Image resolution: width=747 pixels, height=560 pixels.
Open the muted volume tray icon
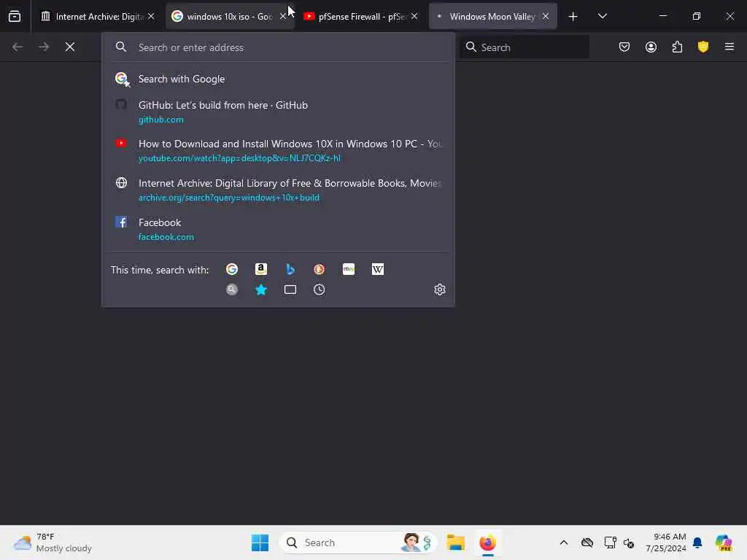coord(629,542)
